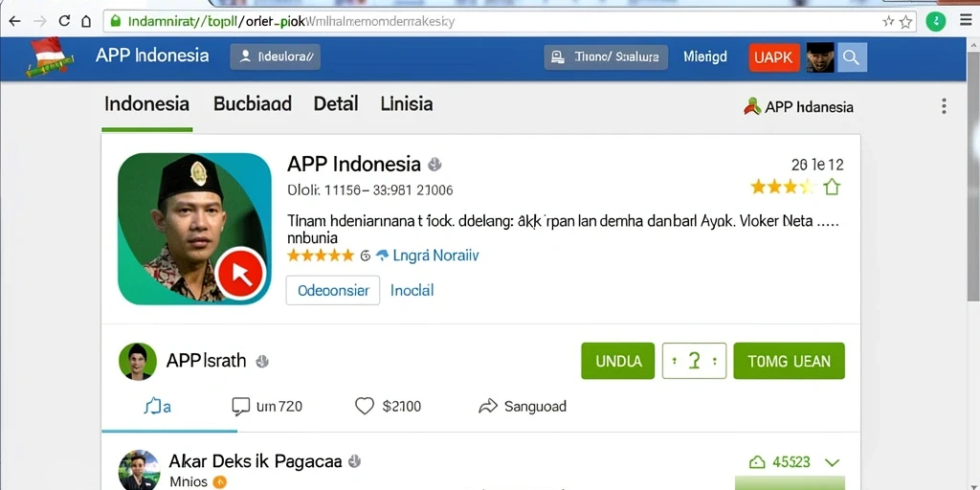Reload the page with the refresh icon
The height and width of the screenshot is (490, 980).
tap(64, 21)
